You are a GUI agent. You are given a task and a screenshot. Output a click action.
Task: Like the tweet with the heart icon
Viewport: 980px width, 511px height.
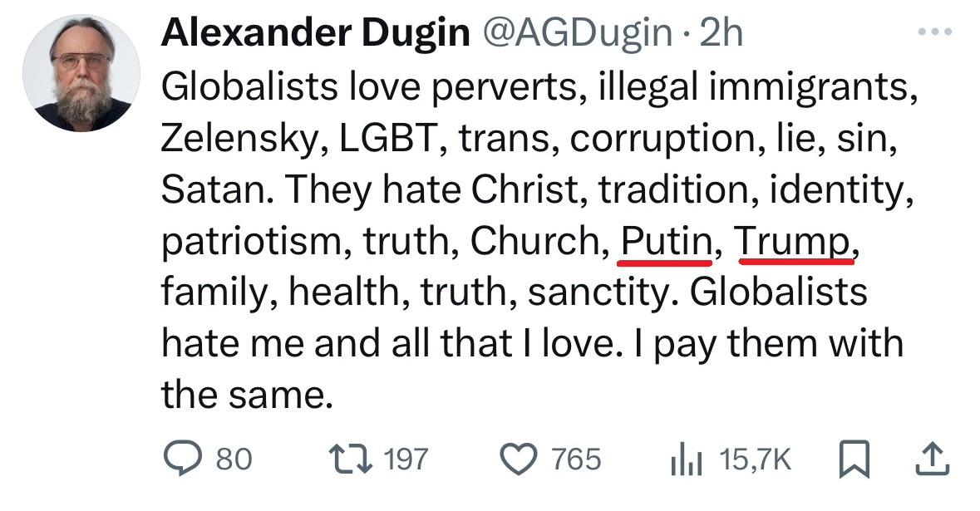pos(521,459)
